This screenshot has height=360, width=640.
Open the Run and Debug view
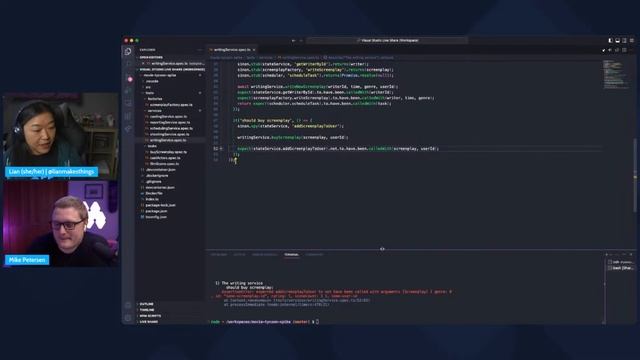[128, 91]
